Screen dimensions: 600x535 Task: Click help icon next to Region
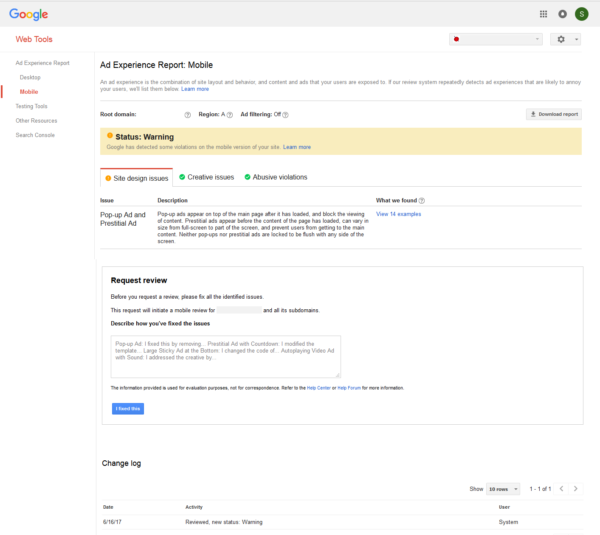(230, 115)
